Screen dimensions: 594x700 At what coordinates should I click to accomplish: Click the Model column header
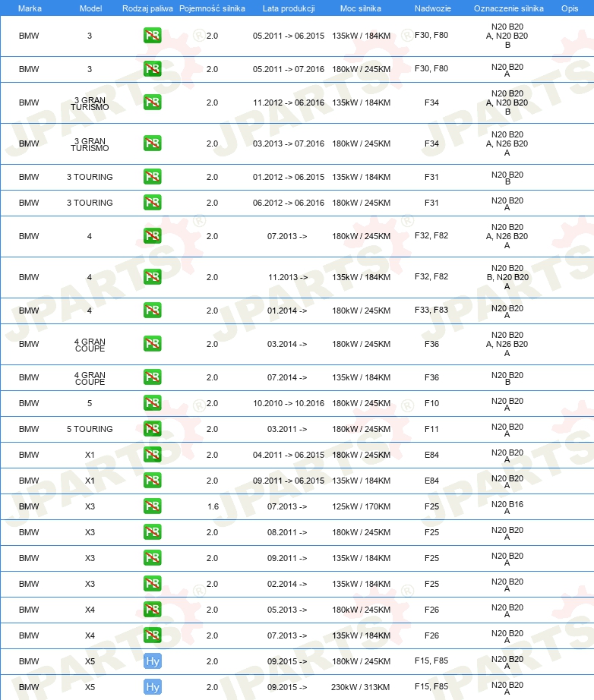pos(90,8)
